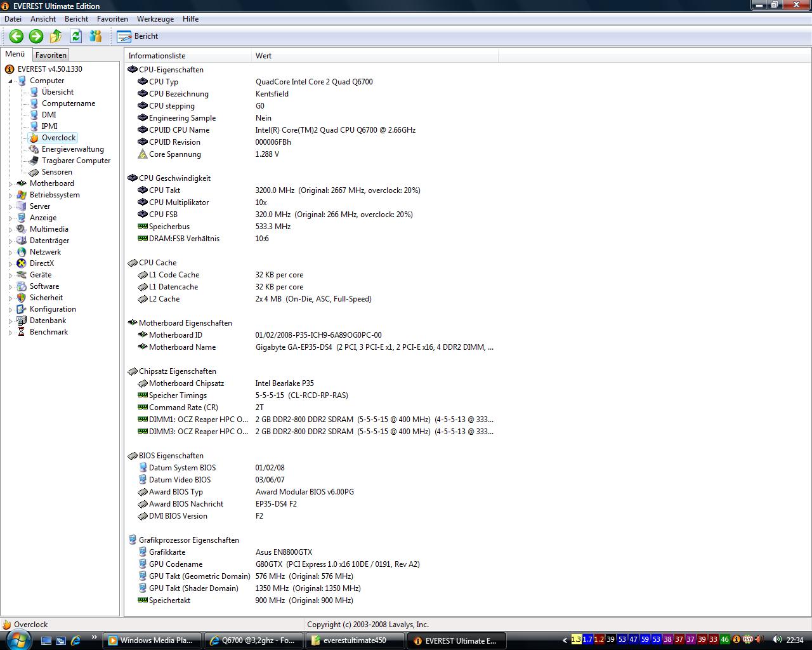Click the volume speaker tray icon
The image size is (812, 650).
pyautogui.click(x=776, y=640)
